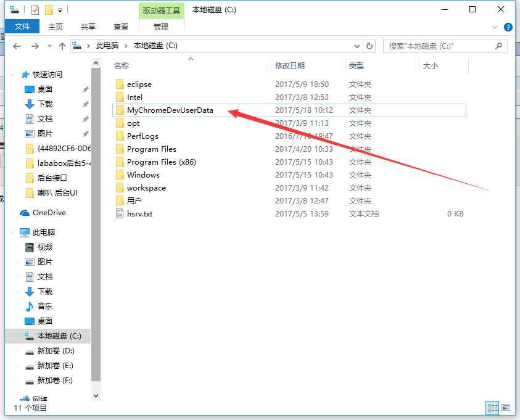
Task: Expand the breadcrumb chevron after 此电脑
Action: [126, 46]
